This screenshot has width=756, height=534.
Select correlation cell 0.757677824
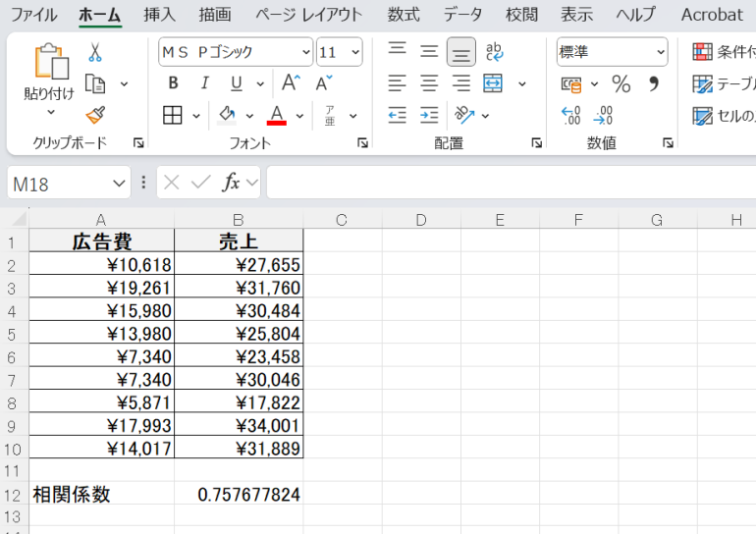point(239,494)
